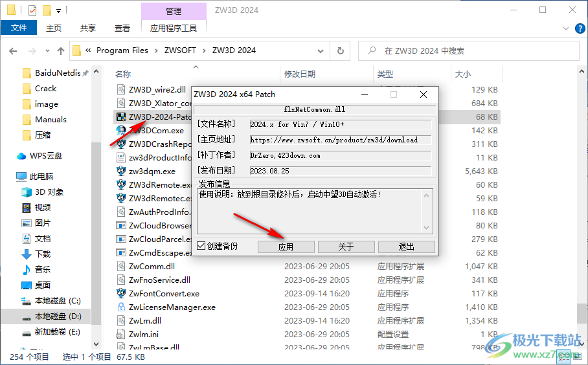This screenshot has height=365, width=588.
Task: Select ZwLicenseManager.exe file icon
Action: [x=121, y=307]
